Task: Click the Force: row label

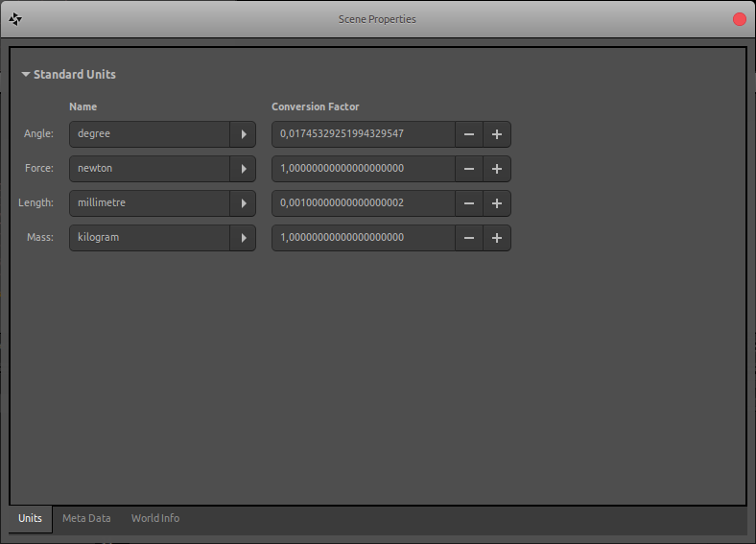Action: [x=39, y=168]
